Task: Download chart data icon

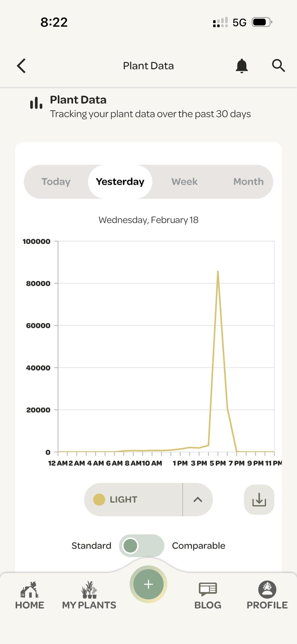Action: point(259,499)
